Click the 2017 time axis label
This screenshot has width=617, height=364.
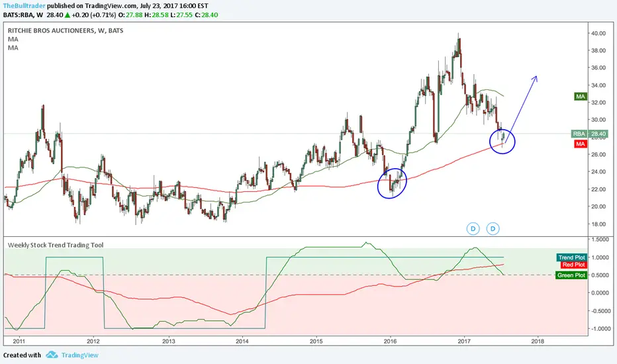tap(464, 341)
